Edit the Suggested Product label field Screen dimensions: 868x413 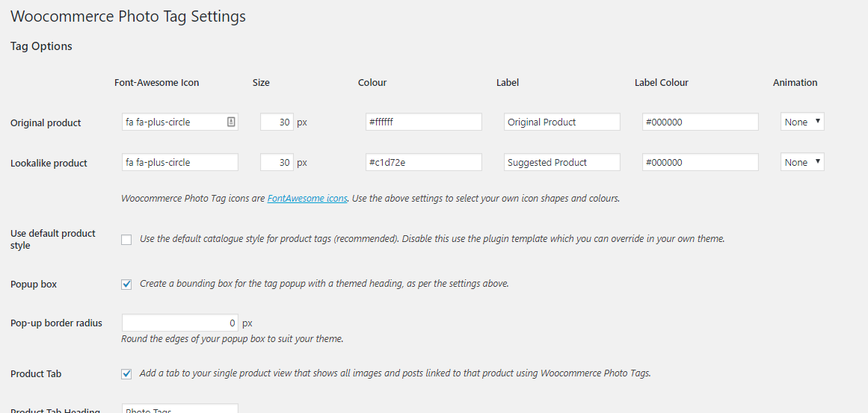pyautogui.click(x=562, y=163)
